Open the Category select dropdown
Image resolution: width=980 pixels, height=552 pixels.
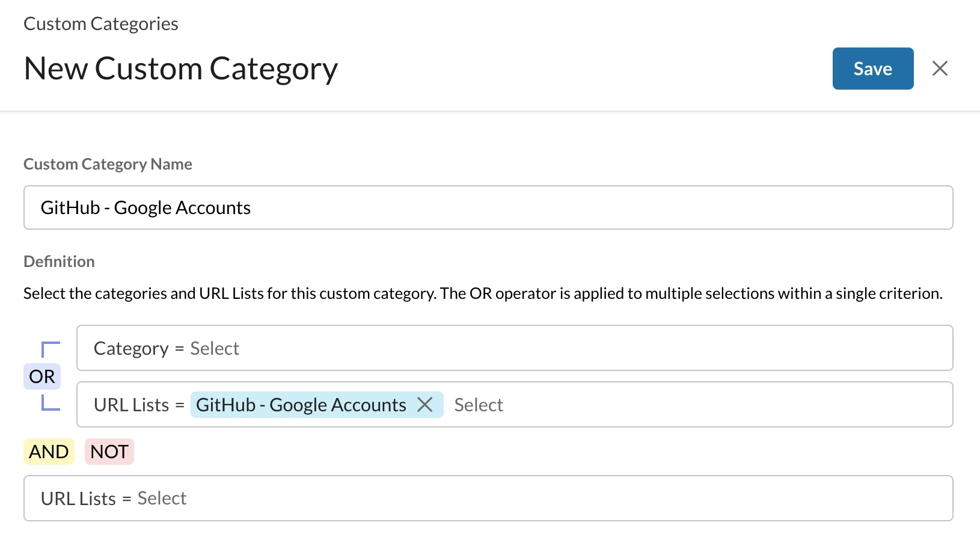click(x=515, y=348)
